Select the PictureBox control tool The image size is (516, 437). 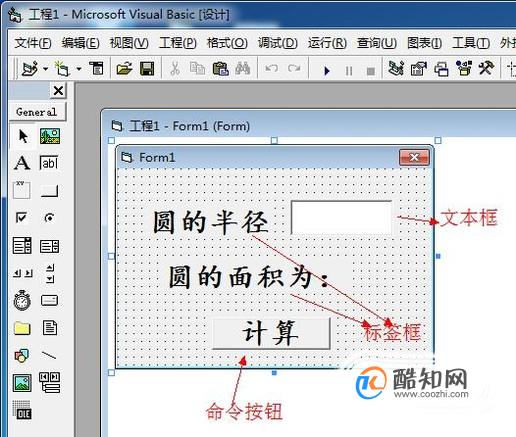(50, 136)
